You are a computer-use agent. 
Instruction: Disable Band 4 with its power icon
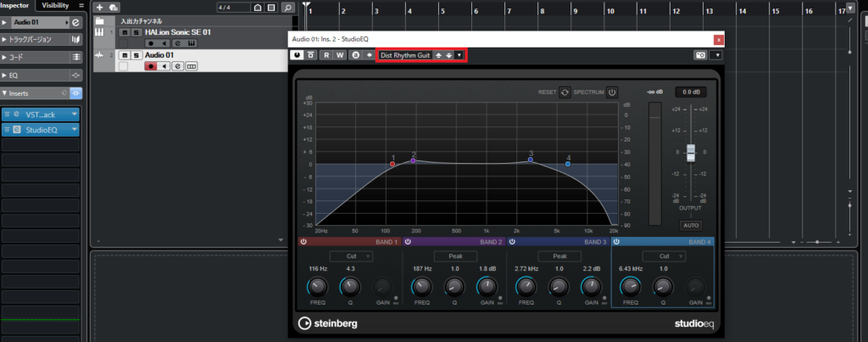(x=616, y=242)
